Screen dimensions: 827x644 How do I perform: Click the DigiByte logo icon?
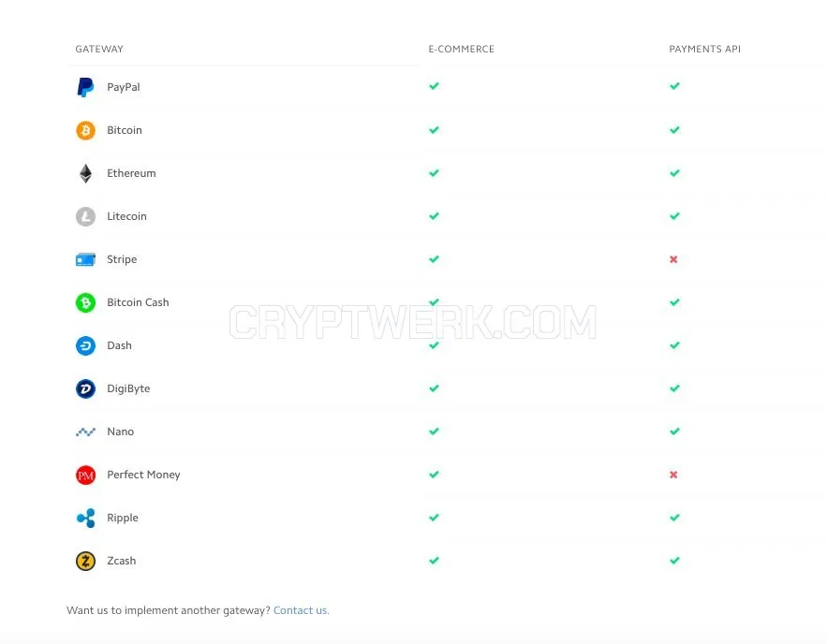[x=85, y=389]
